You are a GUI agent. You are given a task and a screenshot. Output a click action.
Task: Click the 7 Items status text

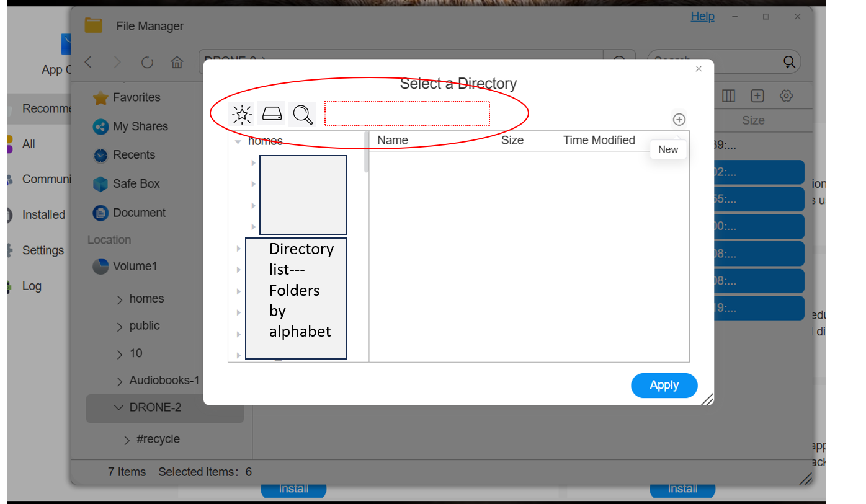127,472
